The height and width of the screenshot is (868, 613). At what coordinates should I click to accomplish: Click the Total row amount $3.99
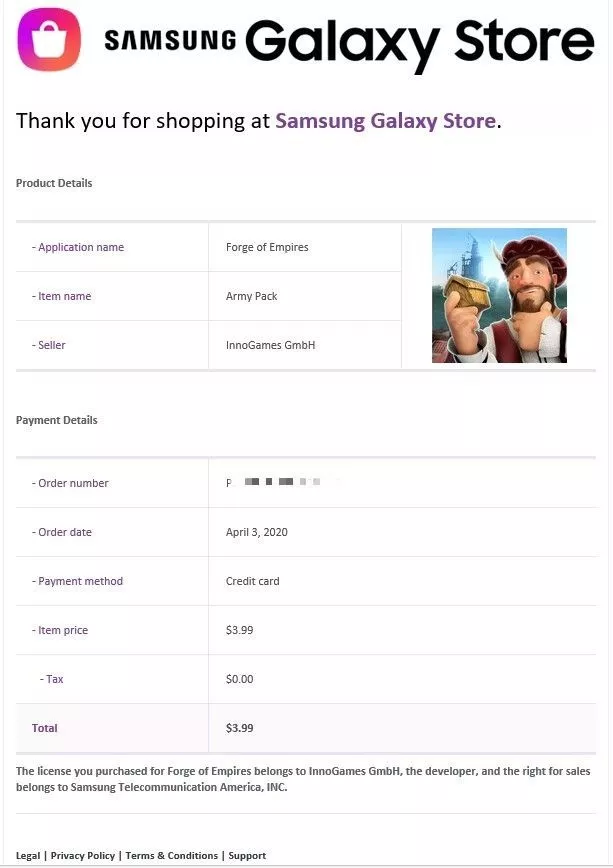(239, 728)
